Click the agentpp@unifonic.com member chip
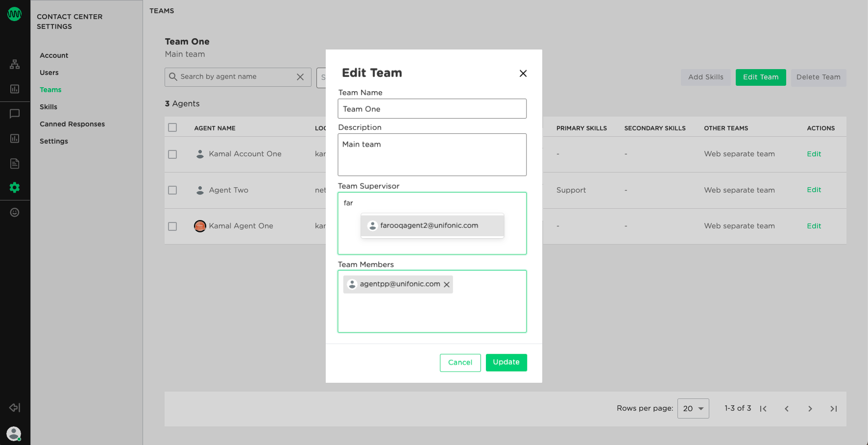This screenshot has width=868, height=445. pos(398,284)
